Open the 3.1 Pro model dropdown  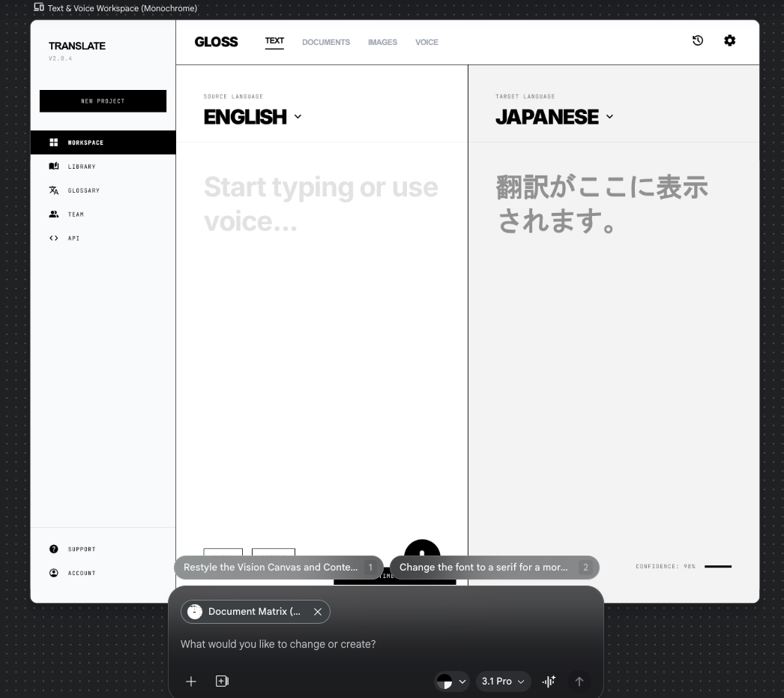pyautogui.click(x=502, y=682)
